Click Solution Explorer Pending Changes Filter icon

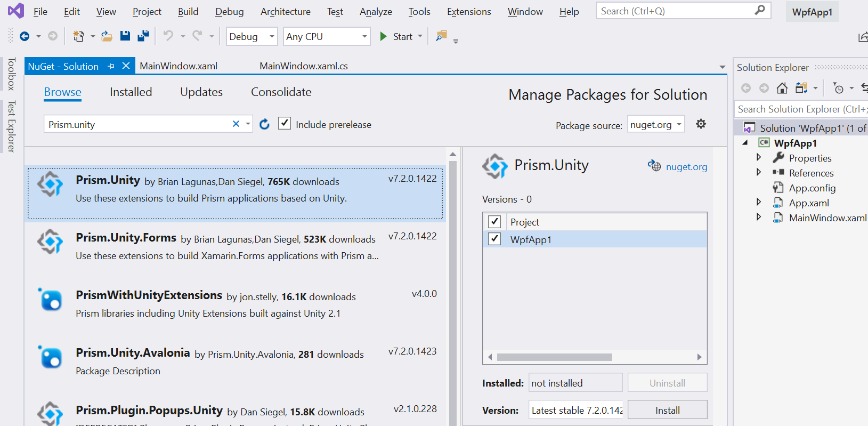point(839,88)
